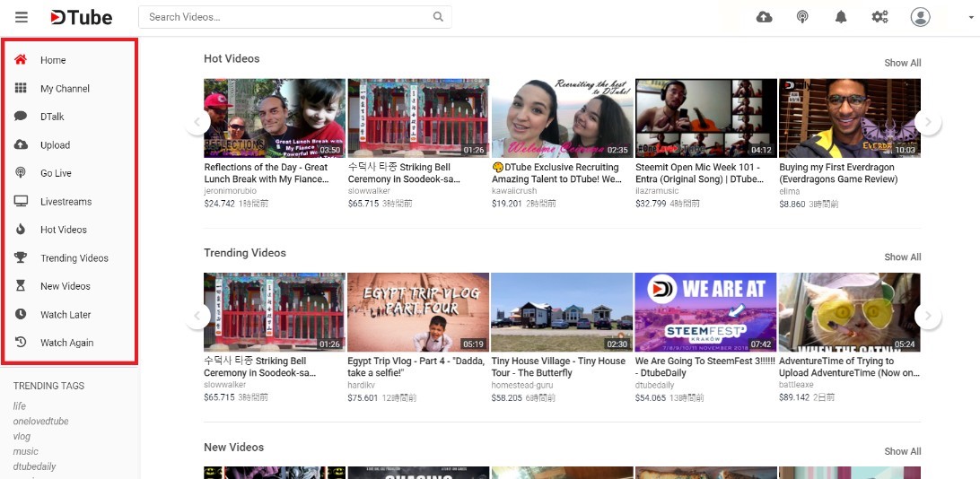Click the DTalk speech bubble icon
This screenshot has height=479, width=980.
coord(21,116)
